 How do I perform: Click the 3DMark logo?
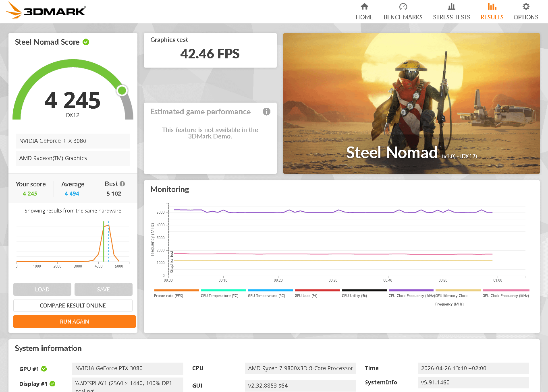(x=47, y=11)
